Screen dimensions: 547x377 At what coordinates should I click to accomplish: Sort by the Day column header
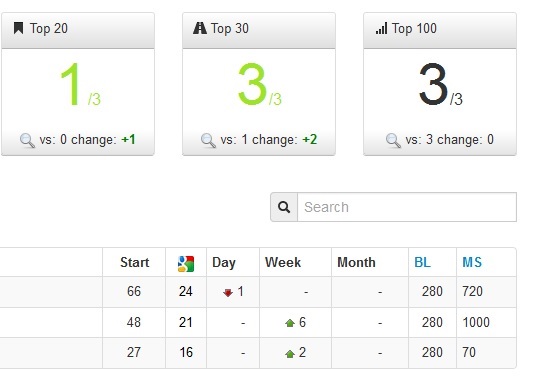pyautogui.click(x=224, y=263)
